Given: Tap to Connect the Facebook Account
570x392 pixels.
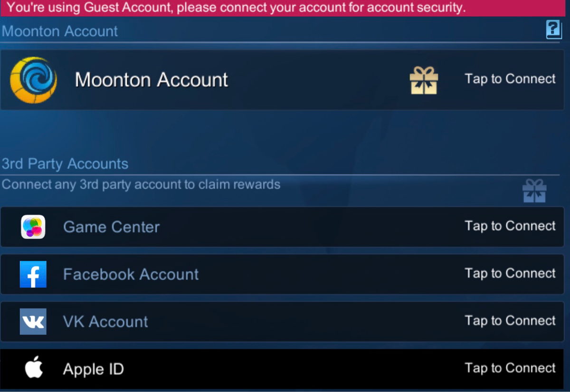Looking at the screenshot, I should pos(510,273).
